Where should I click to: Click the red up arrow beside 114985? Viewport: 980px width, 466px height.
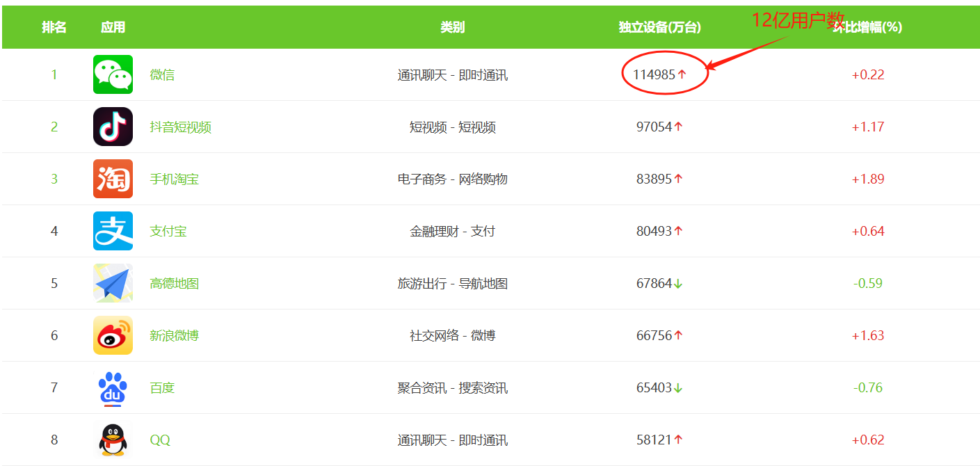tap(682, 74)
